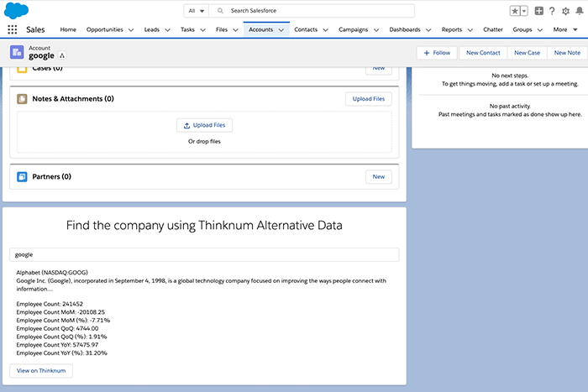Viewport: 588px width, 392px height.
Task: Expand the Opportunities tab chevron
Action: point(131,29)
